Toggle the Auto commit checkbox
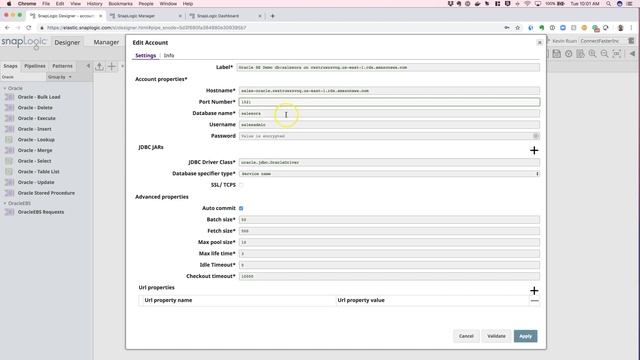This screenshot has width=640, height=360. click(x=241, y=208)
